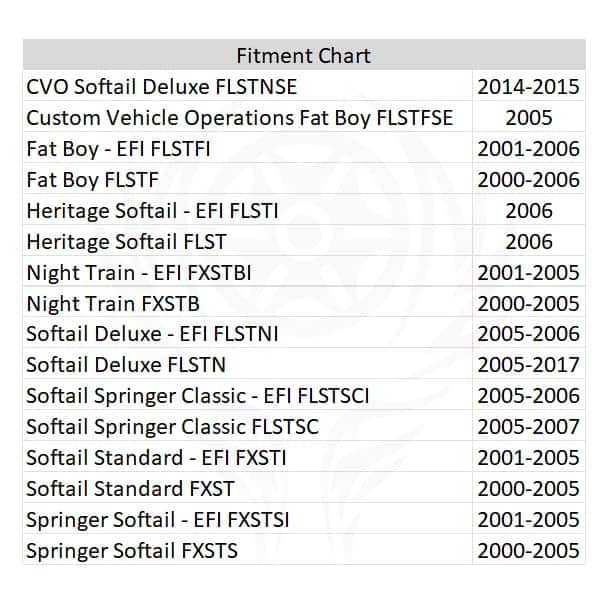609x609 pixels.
Task: Click the Fat Boy - EFI FLSTFI cell
Action: [118, 149]
